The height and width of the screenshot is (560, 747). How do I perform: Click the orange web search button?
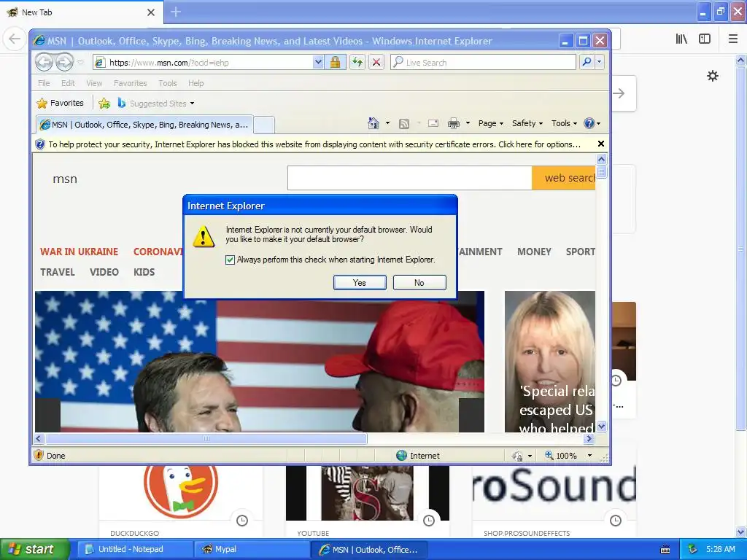click(564, 178)
